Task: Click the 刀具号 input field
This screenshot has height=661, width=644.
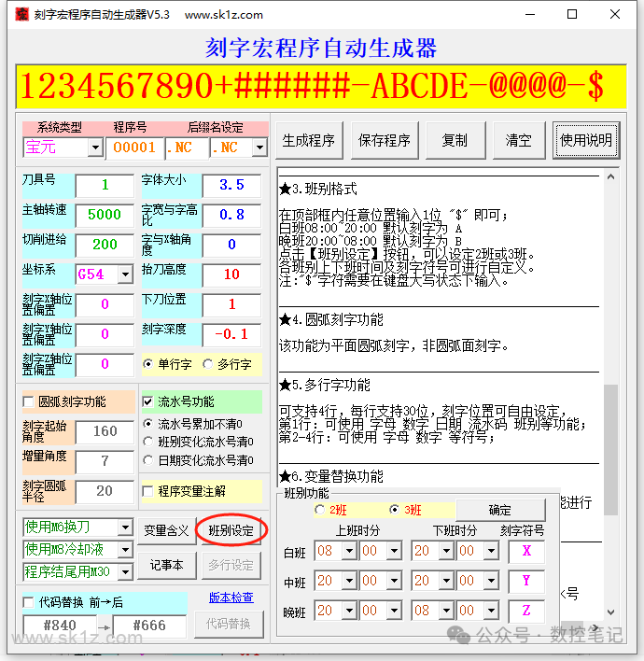Action: [105, 185]
